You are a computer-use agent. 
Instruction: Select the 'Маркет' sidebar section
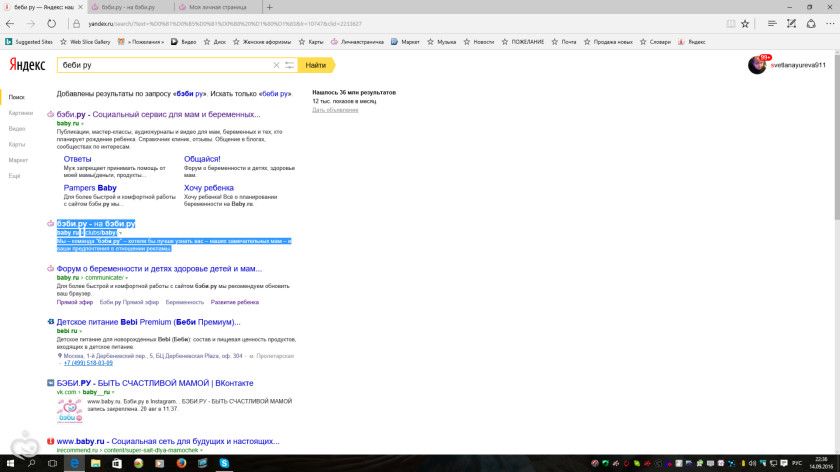[x=18, y=160]
